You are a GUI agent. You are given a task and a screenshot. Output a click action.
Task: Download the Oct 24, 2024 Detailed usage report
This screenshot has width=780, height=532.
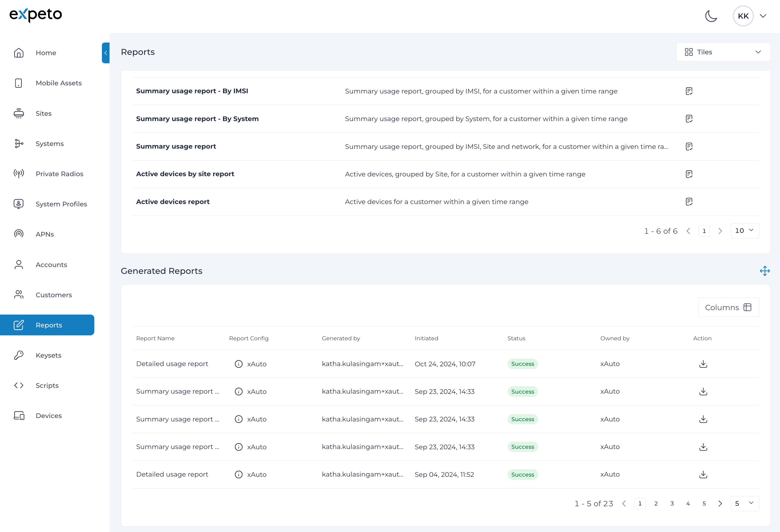coord(703,364)
